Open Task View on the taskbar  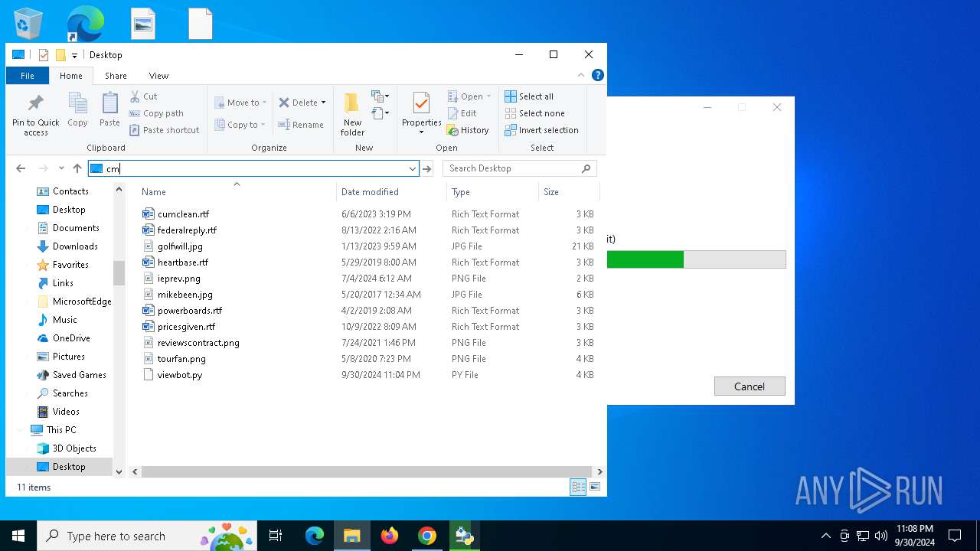click(276, 536)
